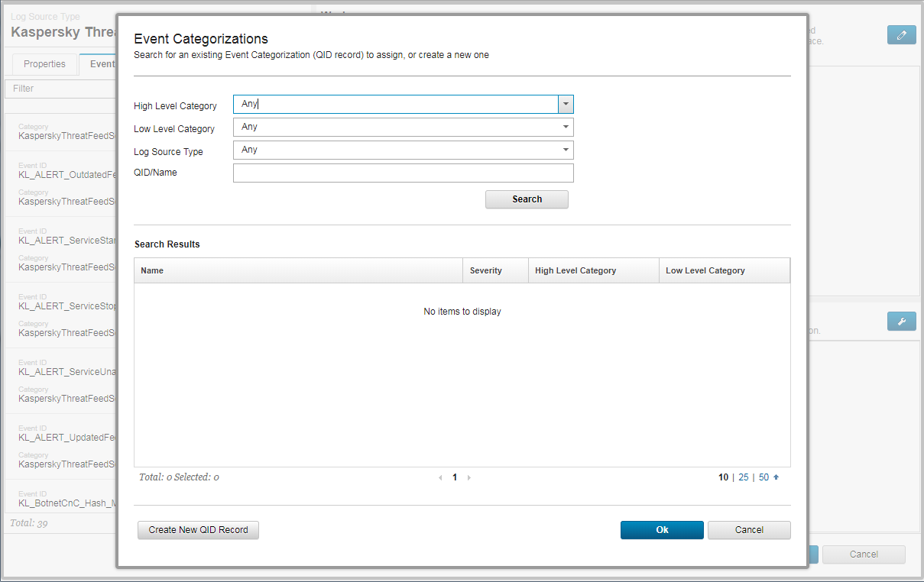Expand the Low Level Category dropdown

pyautogui.click(x=565, y=127)
